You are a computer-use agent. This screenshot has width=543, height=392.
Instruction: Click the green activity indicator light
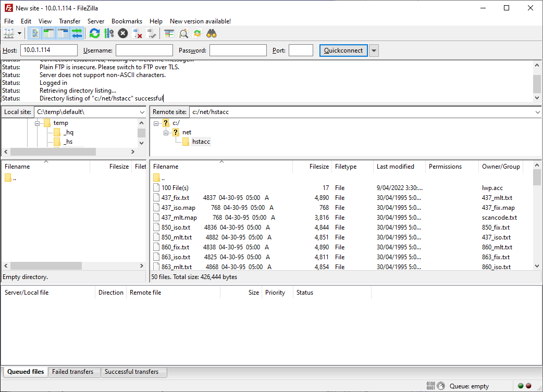tap(521, 386)
